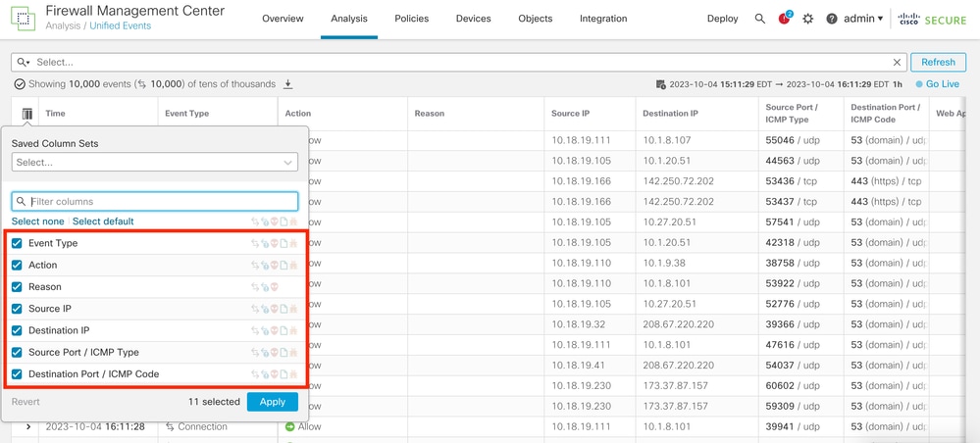The image size is (980, 443).
Task: Click the Select none link
Action: tap(37, 221)
